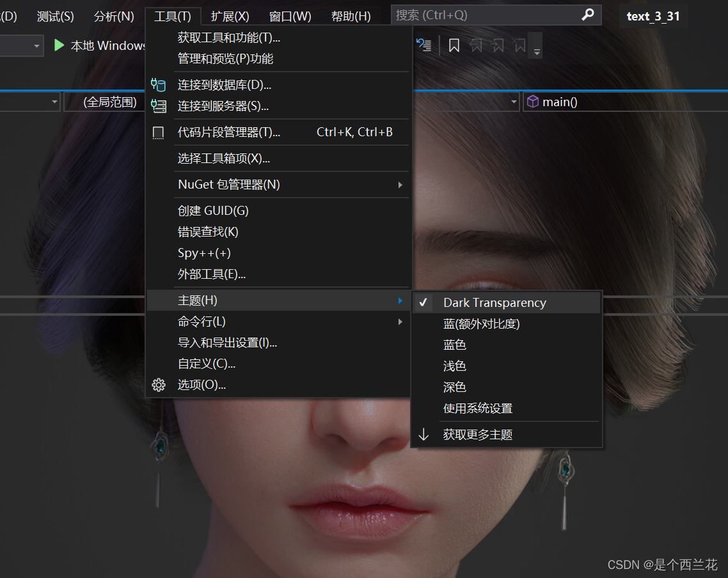Switch to the text_3_31 tab

point(654,16)
